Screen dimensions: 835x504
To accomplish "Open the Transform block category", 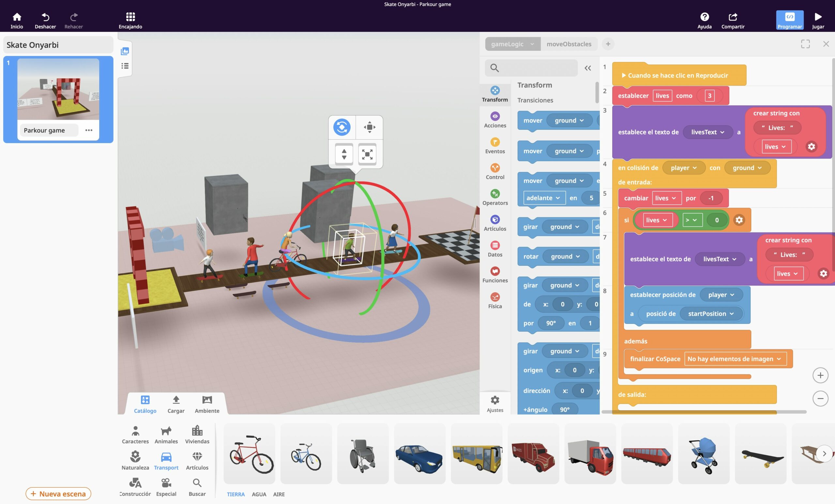I will tap(495, 94).
